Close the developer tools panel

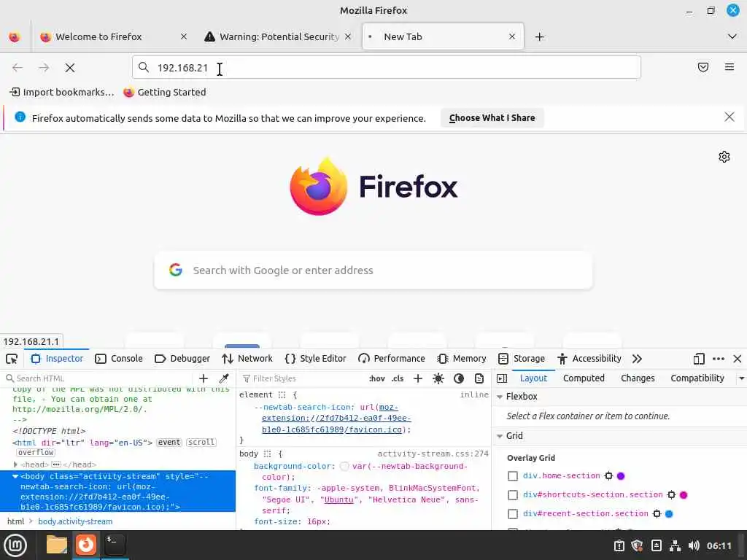(x=738, y=359)
